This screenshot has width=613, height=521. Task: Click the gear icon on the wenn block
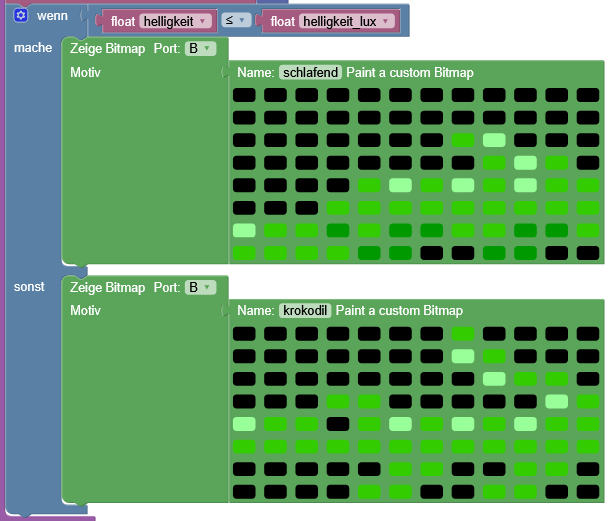pyautogui.click(x=20, y=16)
